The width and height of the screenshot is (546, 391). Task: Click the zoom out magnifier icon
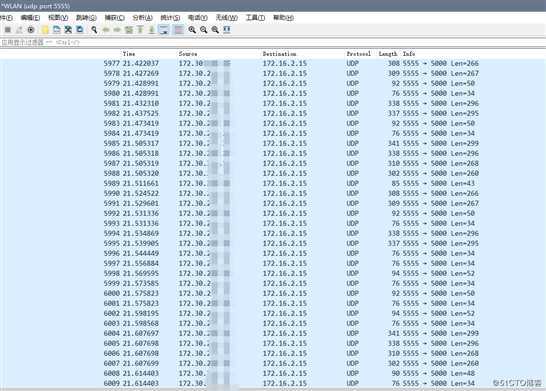(203, 30)
